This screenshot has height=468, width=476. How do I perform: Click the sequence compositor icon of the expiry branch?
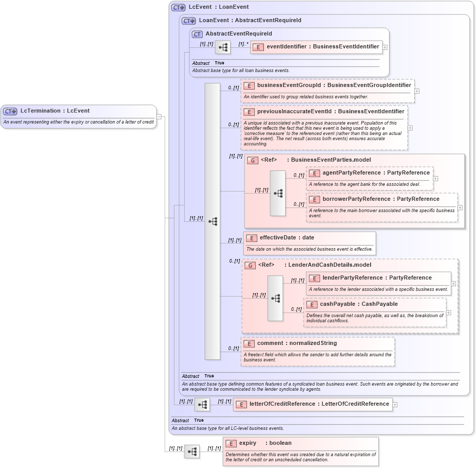tap(192, 452)
